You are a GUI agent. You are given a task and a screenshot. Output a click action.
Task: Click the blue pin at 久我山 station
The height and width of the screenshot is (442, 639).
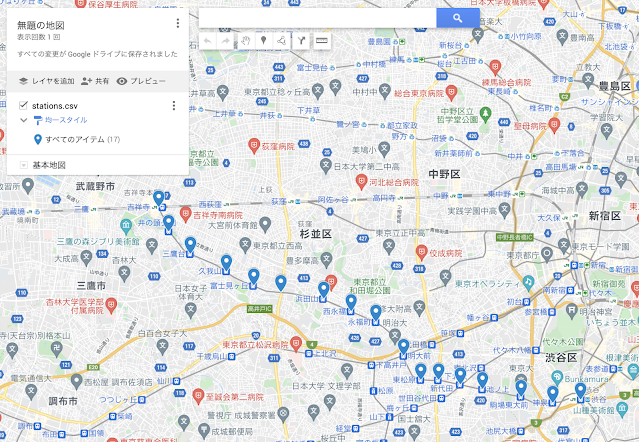pos(226,263)
